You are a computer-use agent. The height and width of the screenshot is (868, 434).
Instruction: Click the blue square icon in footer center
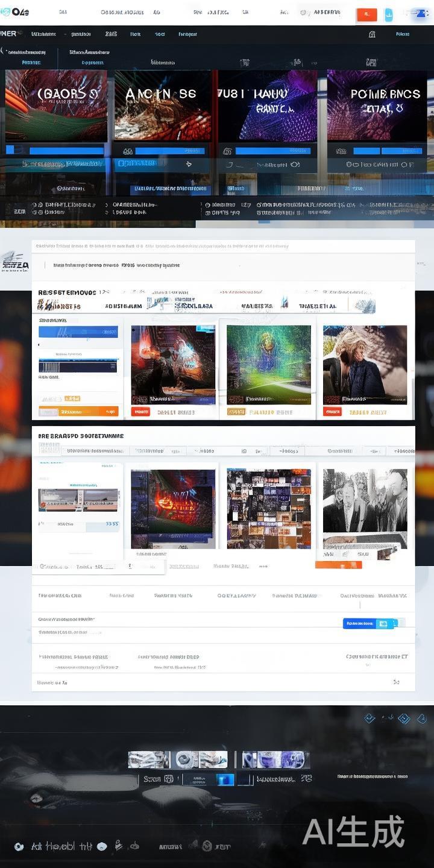pos(225,779)
